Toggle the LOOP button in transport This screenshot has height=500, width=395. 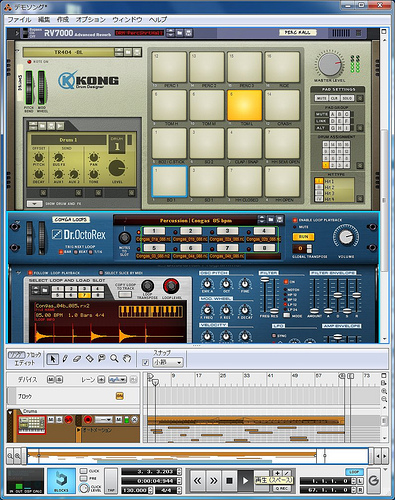pos(354,472)
